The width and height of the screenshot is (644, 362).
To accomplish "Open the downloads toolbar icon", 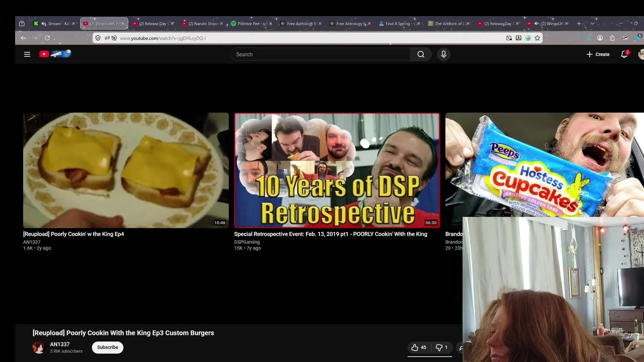I will click(x=588, y=38).
